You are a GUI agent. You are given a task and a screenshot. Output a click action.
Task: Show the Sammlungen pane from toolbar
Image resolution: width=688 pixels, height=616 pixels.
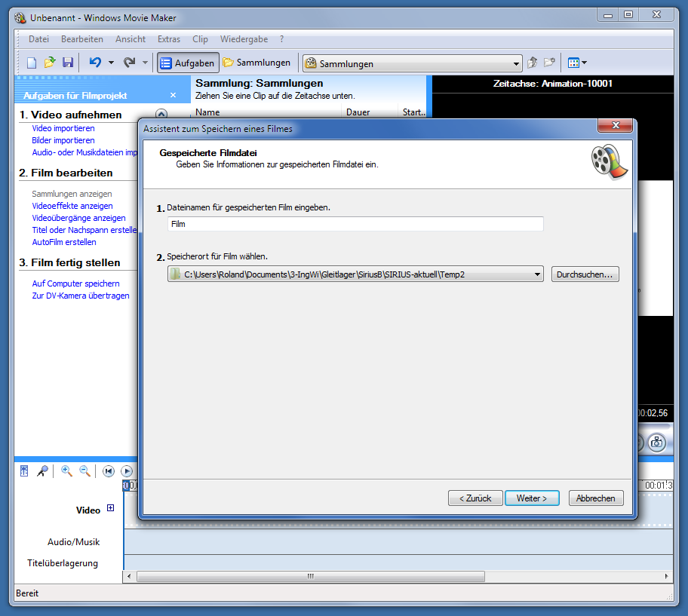coord(256,63)
